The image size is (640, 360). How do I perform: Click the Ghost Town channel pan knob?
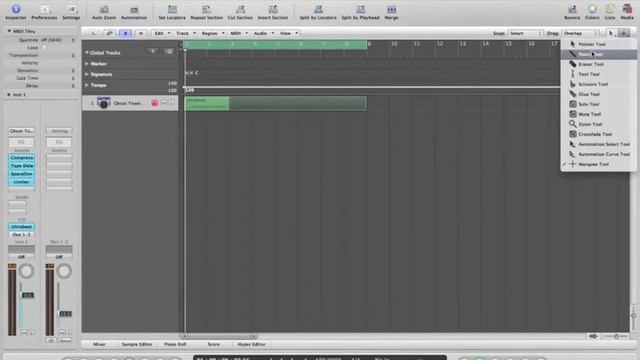[x=27, y=271]
